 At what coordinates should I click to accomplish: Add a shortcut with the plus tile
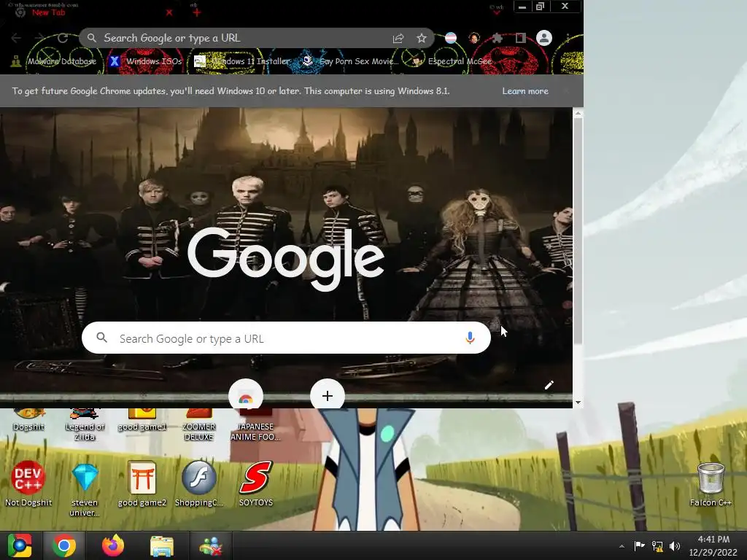(x=328, y=394)
